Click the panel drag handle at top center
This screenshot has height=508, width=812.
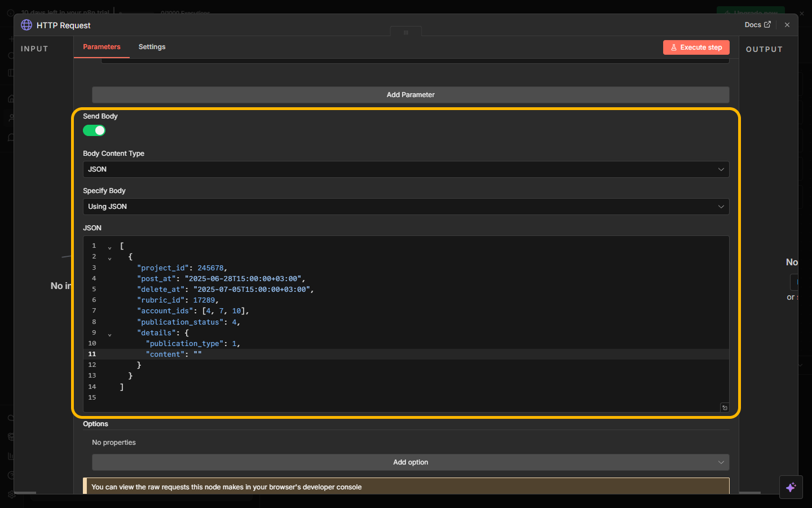(405, 32)
